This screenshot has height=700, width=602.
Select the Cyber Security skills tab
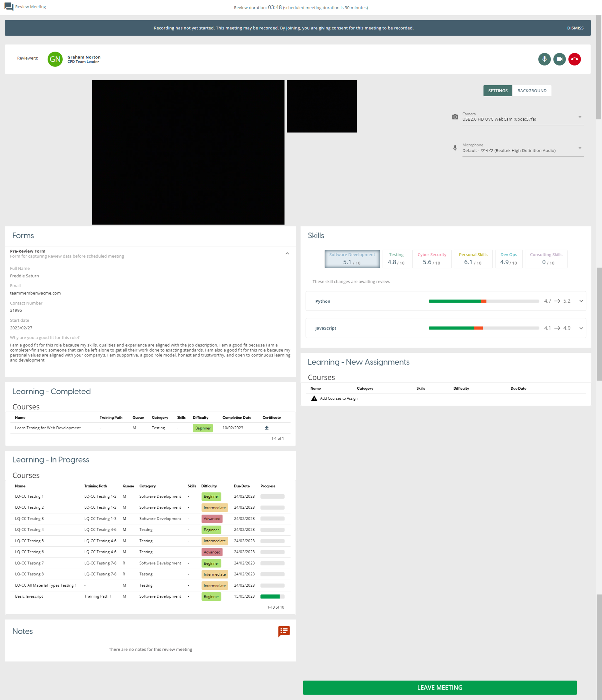point(432,259)
